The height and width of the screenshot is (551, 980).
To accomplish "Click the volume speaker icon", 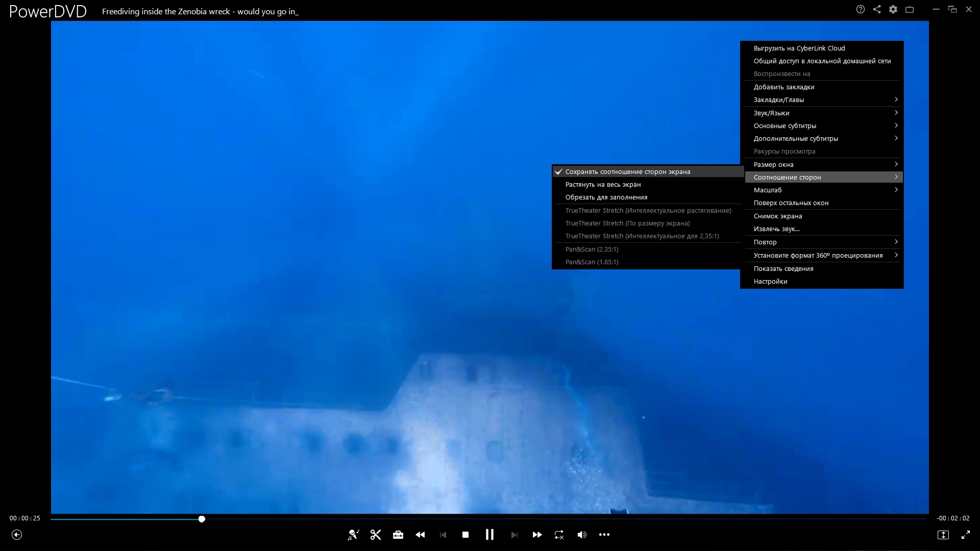I will pos(582,535).
